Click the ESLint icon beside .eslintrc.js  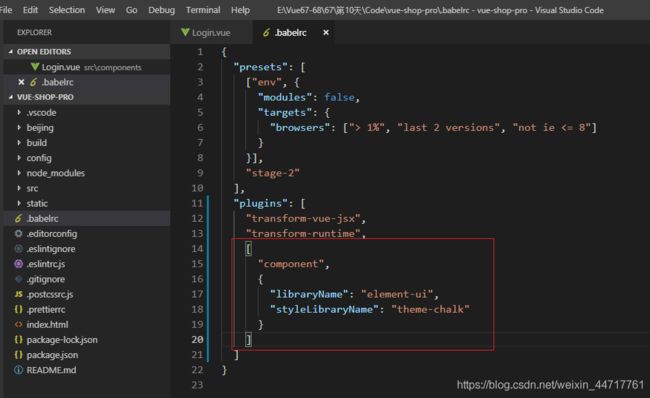18,264
